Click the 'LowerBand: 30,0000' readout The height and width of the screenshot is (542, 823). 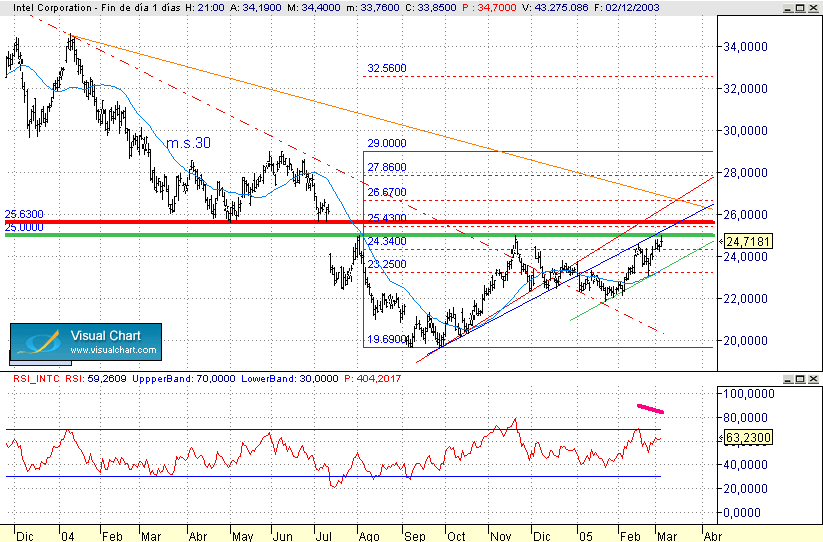(x=289, y=378)
